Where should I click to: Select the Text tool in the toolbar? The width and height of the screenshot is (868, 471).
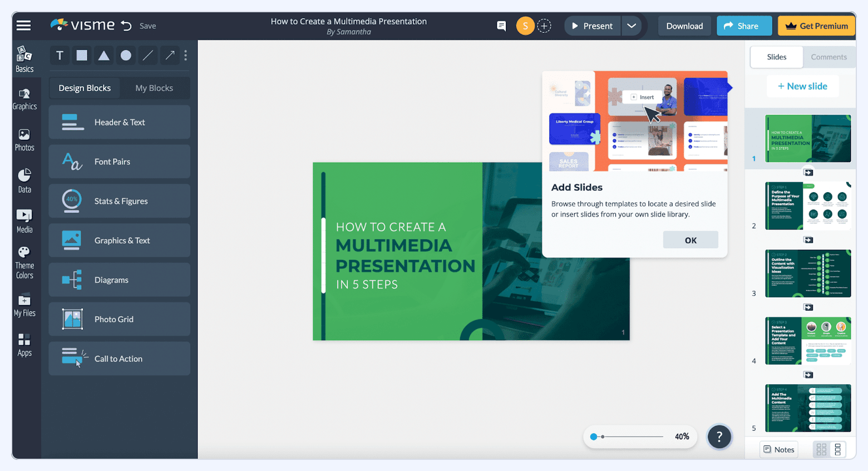(x=60, y=55)
